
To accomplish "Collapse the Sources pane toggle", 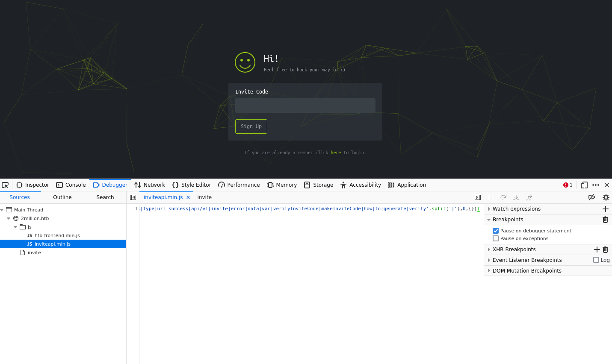I will [133, 197].
